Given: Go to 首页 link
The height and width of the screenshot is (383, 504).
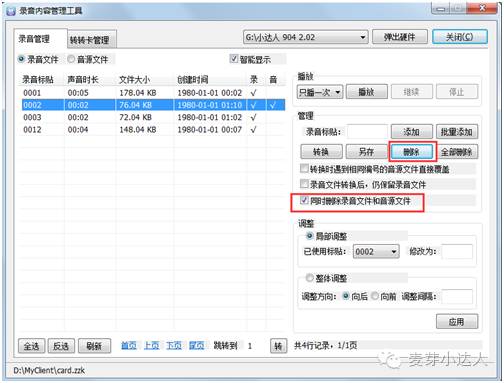Looking at the screenshot, I should 129,345.
